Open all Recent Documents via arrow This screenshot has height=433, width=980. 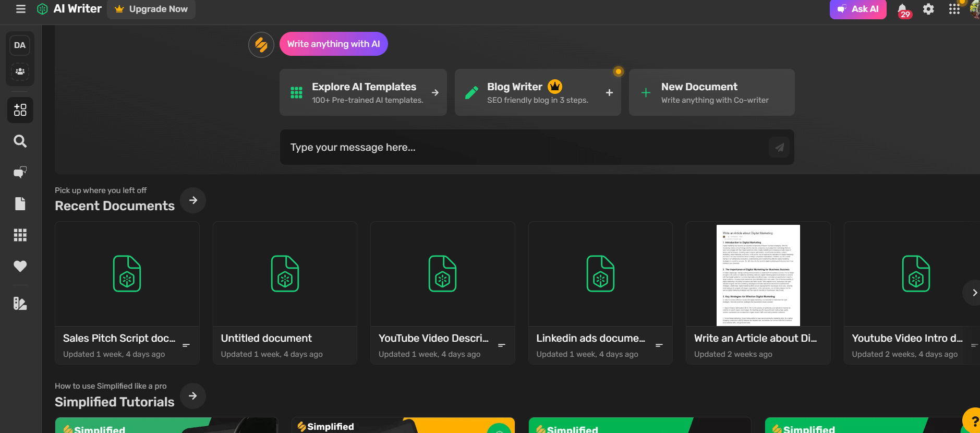point(193,200)
